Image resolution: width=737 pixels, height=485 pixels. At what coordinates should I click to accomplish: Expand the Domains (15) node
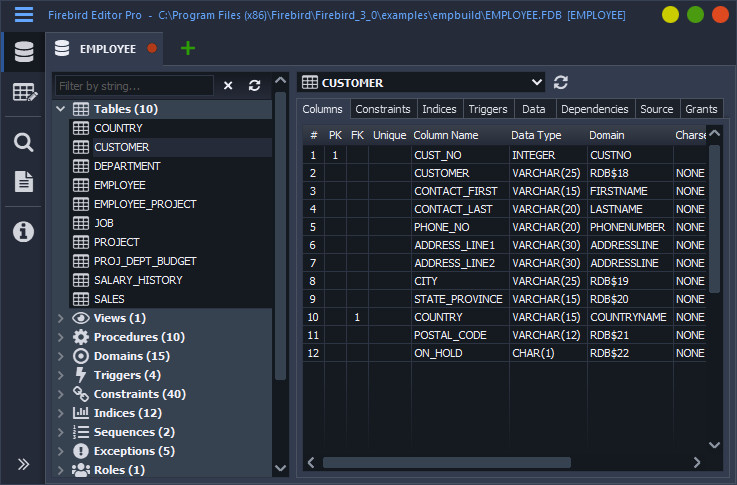(x=61, y=356)
